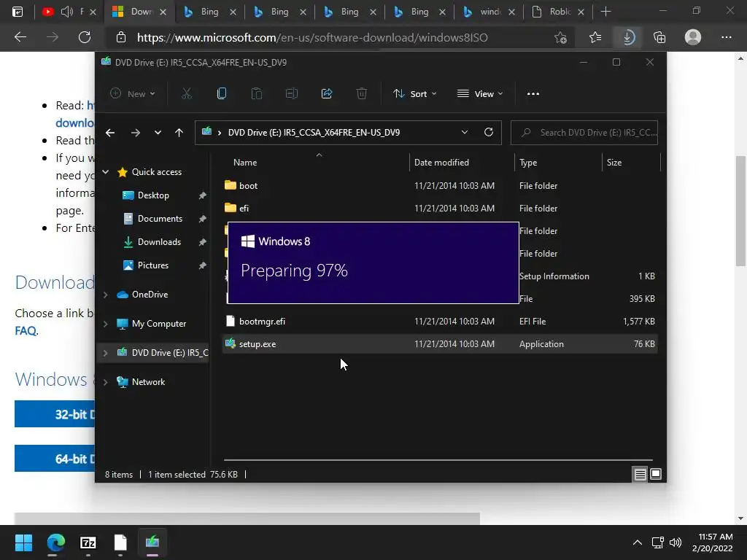Open the New dropdown in Explorer

[x=133, y=94]
